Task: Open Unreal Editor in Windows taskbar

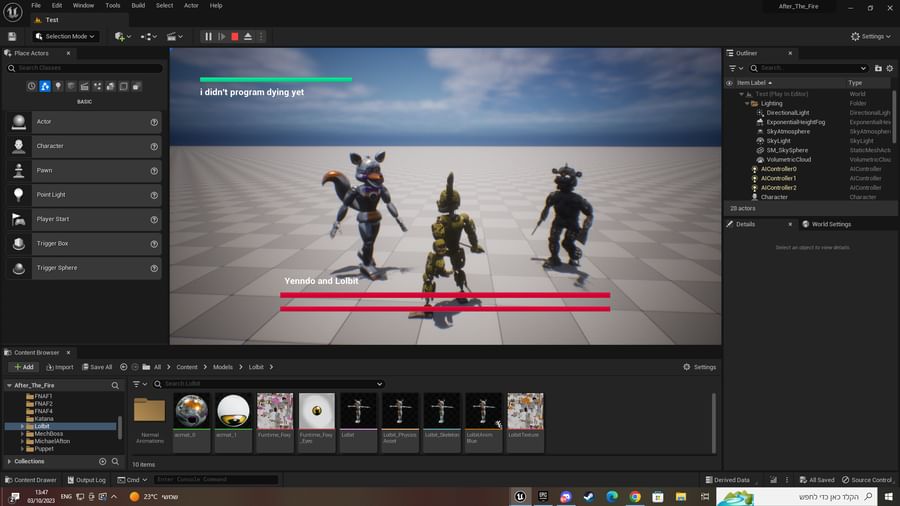Action: click(520, 496)
